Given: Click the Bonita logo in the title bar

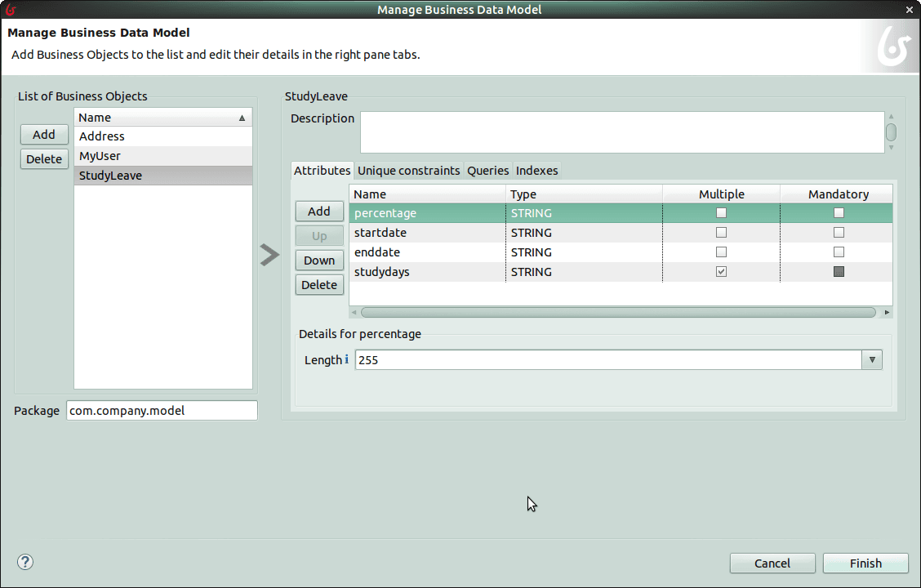Looking at the screenshot, I should point(11,9).
